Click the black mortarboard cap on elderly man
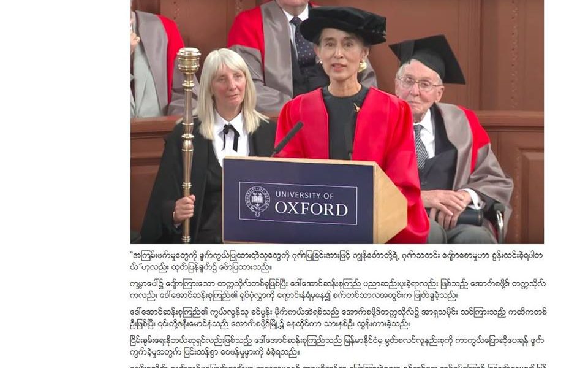Image resolution: width=588 pixels, height=368 pixels. (430, 56)
